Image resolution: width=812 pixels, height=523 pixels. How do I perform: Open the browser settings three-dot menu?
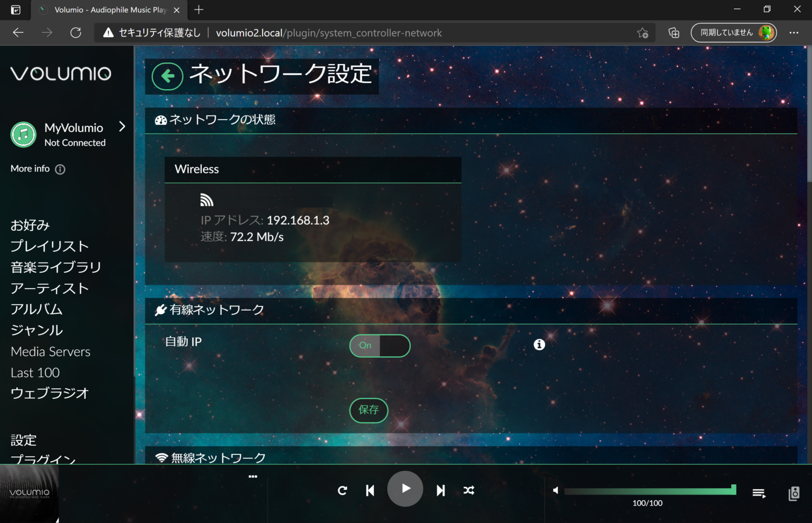point(793,32)
